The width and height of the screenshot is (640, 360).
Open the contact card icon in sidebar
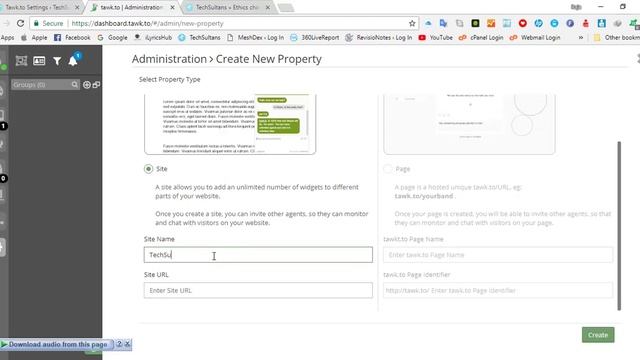39,61
